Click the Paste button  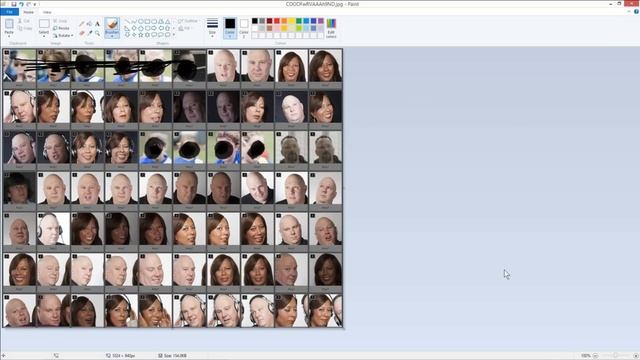tap(9, 25)
